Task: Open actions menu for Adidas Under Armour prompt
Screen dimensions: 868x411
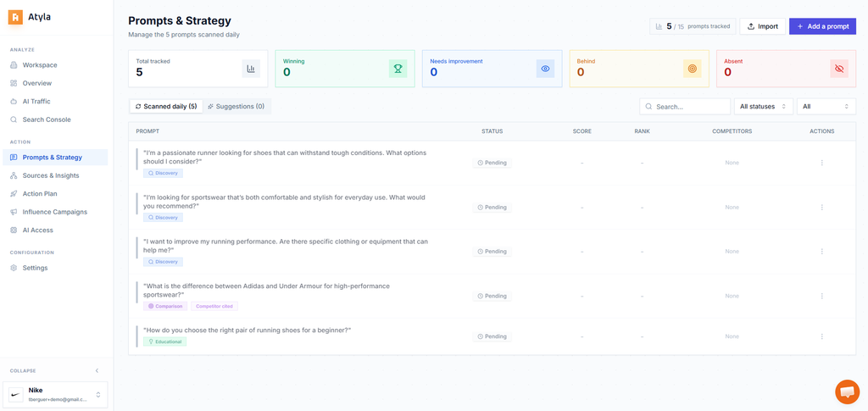Action: coord(821,296)
